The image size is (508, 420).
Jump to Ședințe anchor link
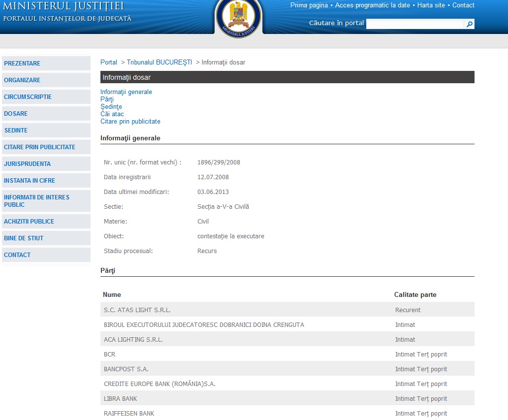click(x=111, y=107)
